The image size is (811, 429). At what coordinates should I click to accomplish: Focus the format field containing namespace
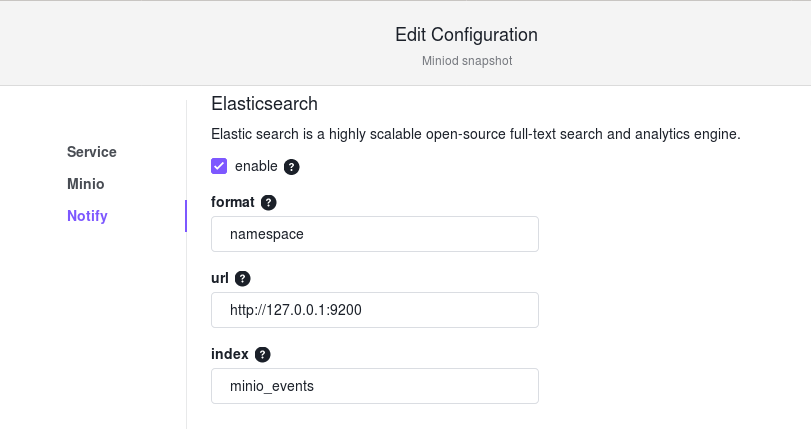[x=374, y=234]
